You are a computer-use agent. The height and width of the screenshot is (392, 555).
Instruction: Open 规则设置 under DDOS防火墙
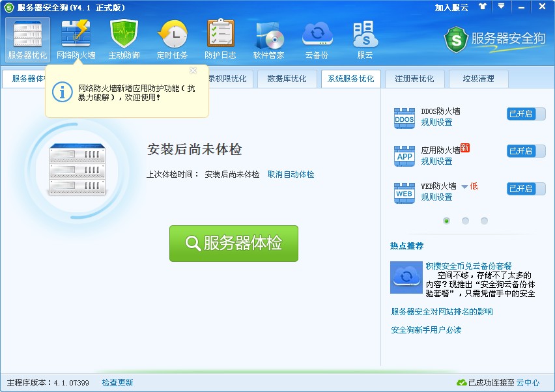point(436,122)
